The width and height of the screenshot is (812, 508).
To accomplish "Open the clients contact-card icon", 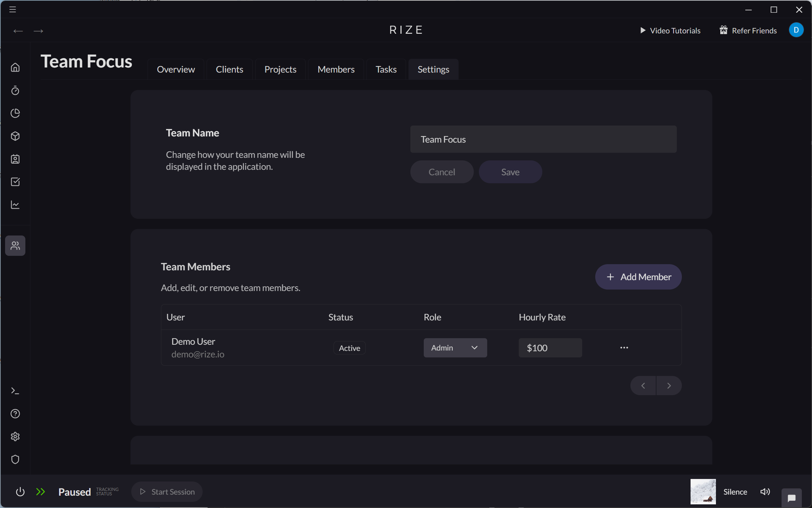I will click(x=15, y=159).
